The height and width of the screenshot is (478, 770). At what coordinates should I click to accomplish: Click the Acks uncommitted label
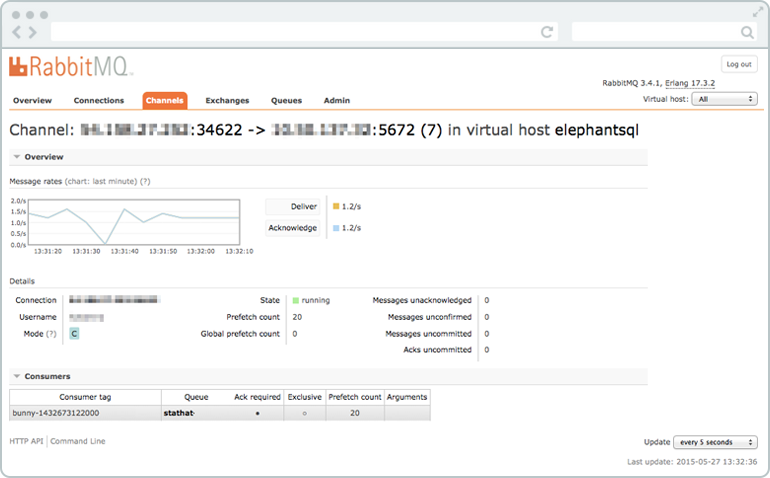tap(438, 350)
